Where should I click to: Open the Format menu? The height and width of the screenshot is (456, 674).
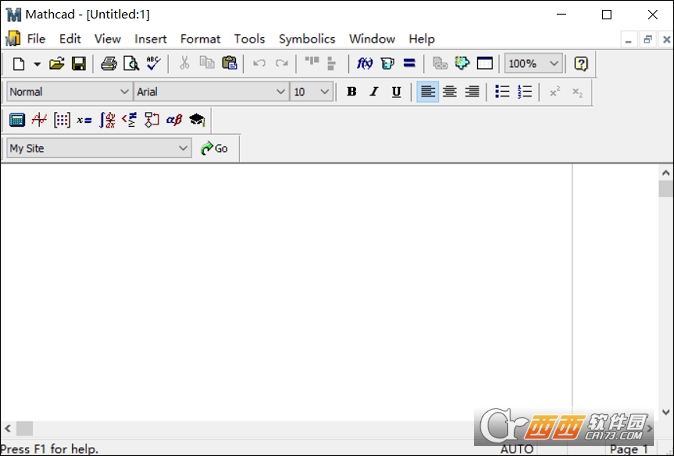click(200, 39)
